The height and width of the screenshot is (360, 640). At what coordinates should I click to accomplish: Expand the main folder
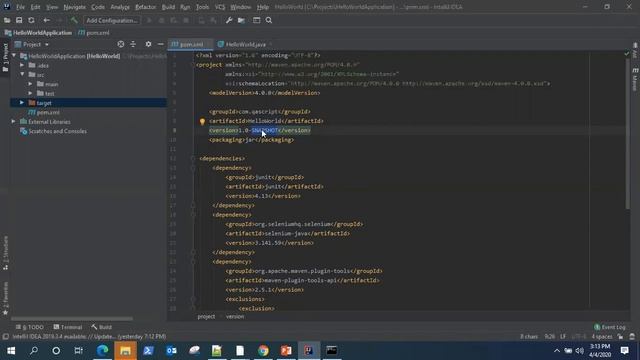30,84
